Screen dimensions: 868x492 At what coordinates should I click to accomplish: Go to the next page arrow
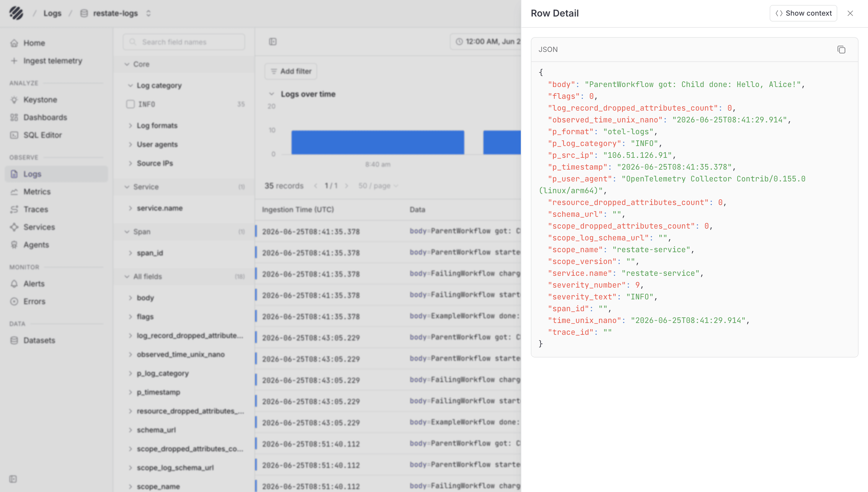tap(346, 186)
